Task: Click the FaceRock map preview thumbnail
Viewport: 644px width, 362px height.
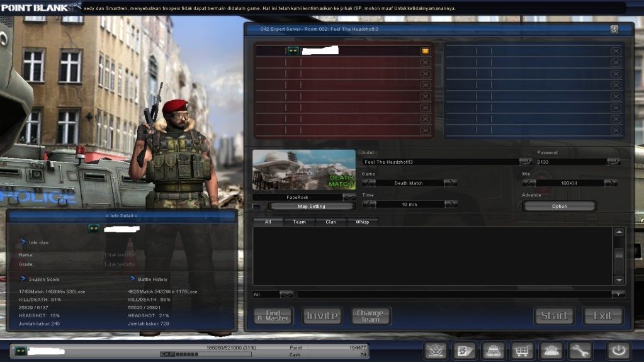Action: click(x=304, y=170)
